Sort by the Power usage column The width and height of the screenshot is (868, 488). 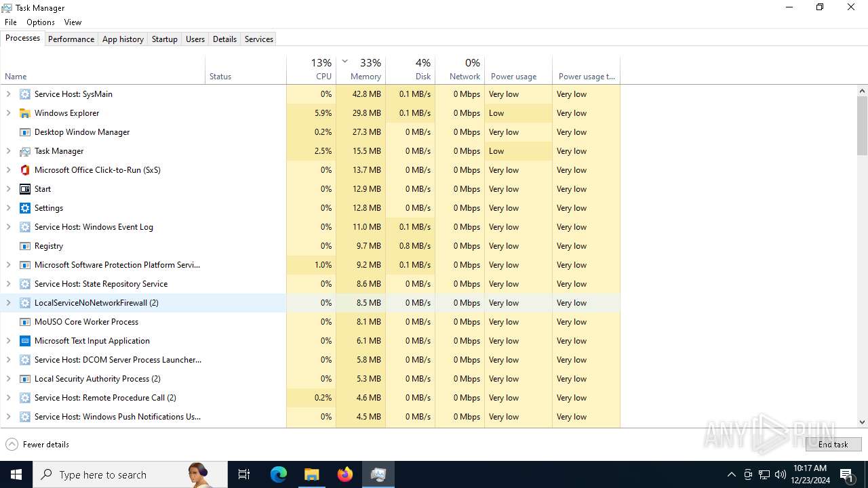click(x=518, y=70)
